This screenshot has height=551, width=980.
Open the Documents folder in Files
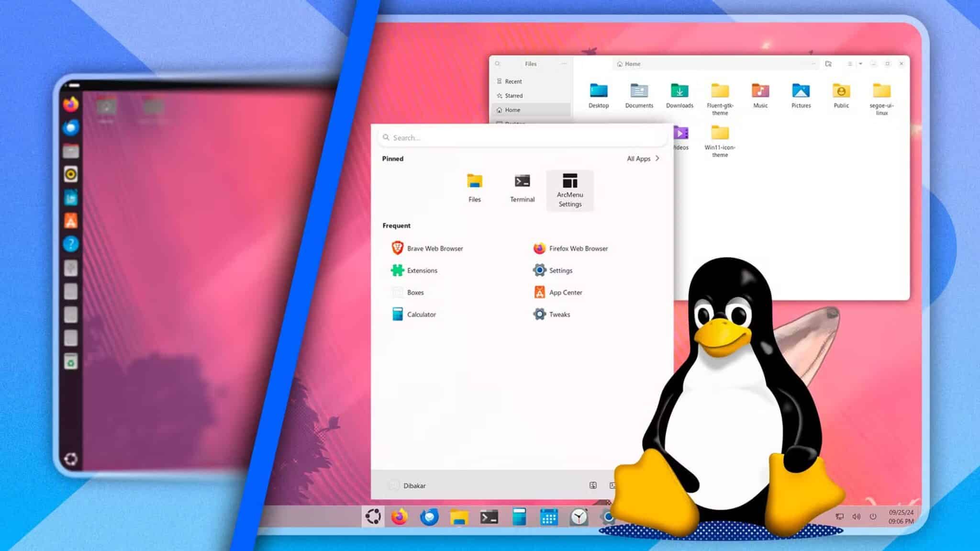(x=639, y=96)
